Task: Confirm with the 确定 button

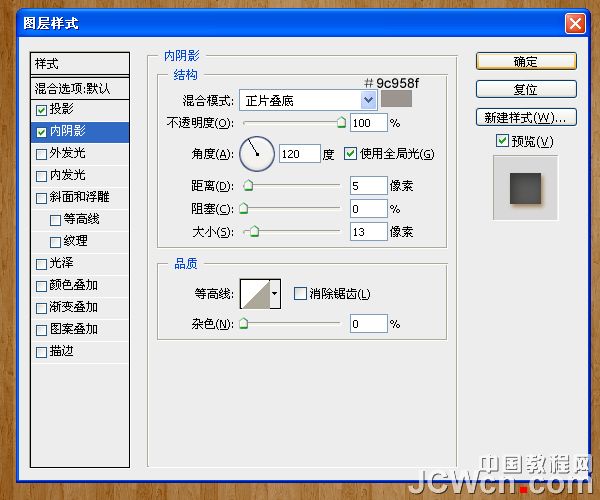Action: tap(526, 61)
